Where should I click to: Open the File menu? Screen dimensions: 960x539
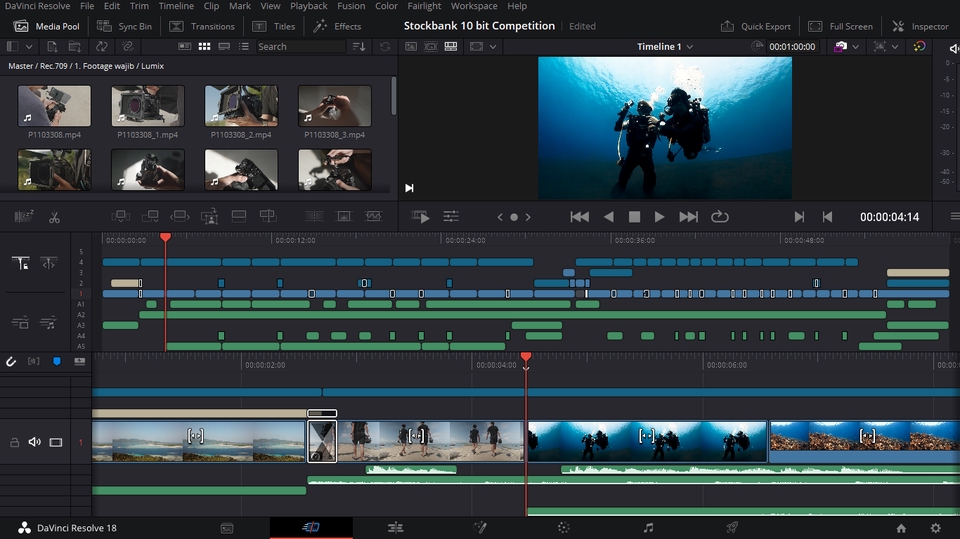pos(87,6)
